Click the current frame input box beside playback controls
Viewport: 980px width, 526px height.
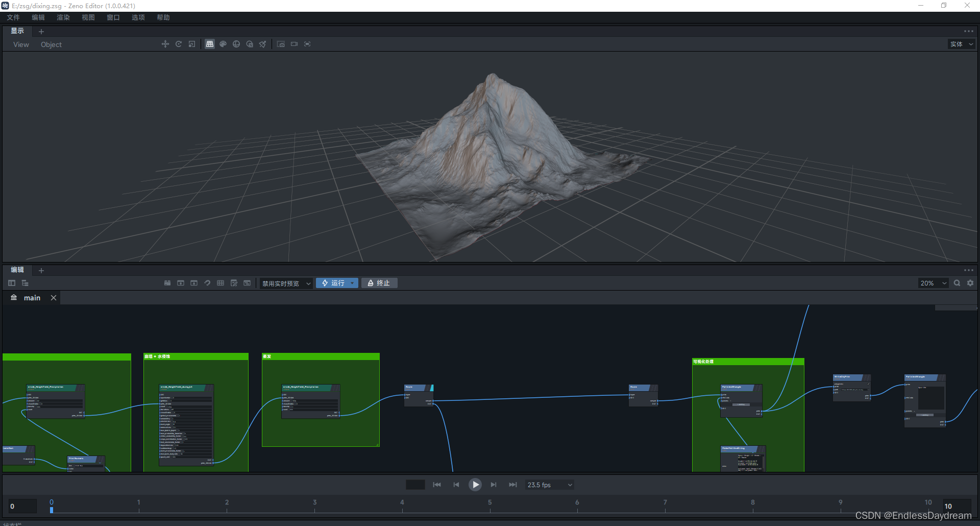coord(415,485)
